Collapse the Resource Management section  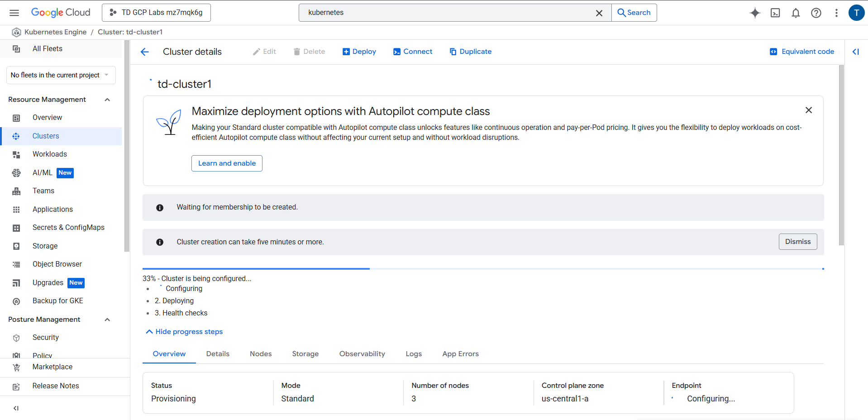(x=107, y=100)
